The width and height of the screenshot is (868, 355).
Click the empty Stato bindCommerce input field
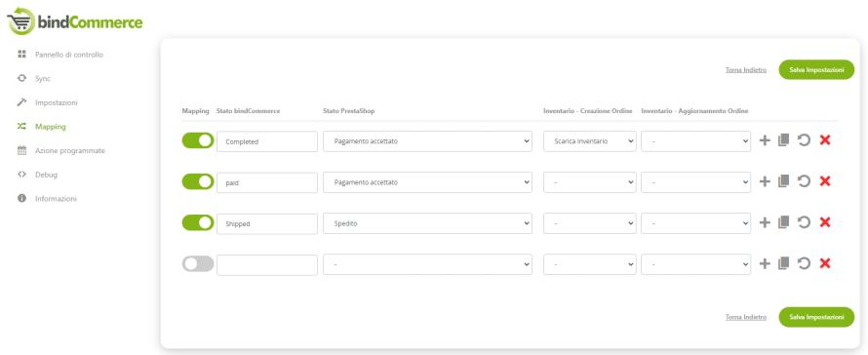pos(267,264)
